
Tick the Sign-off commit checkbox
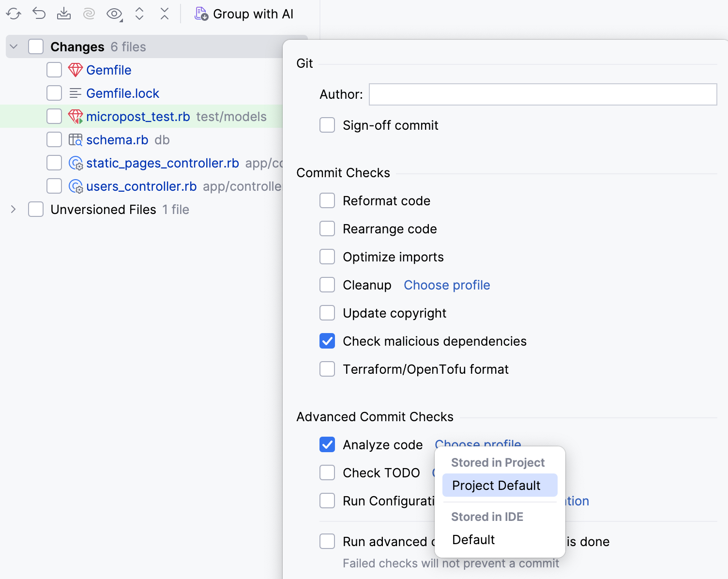tap(327, 125)
